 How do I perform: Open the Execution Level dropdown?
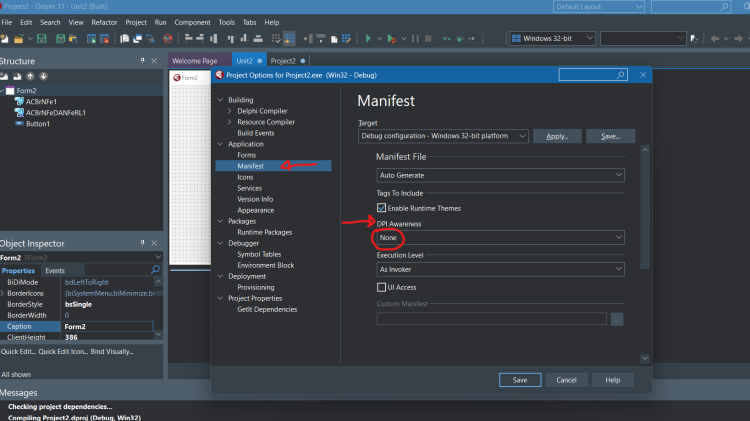(x=500, y=269)
